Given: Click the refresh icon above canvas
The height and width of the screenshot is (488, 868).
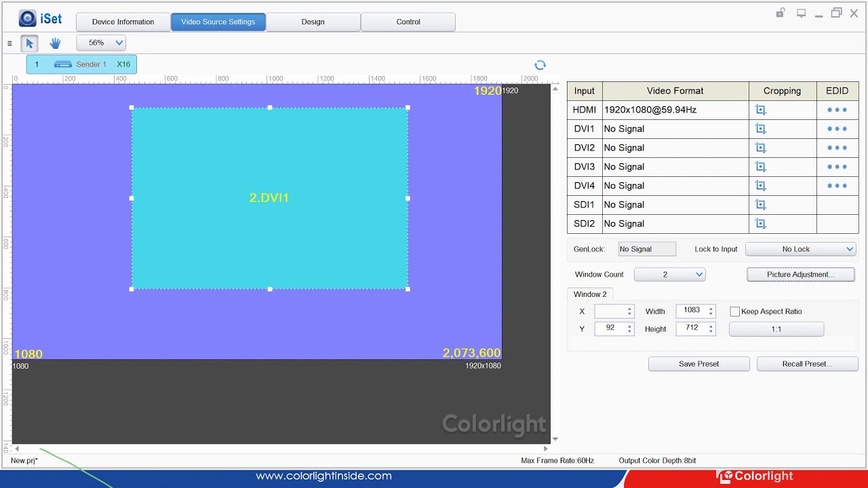Looking at the screenshot, I should point(540,65).
